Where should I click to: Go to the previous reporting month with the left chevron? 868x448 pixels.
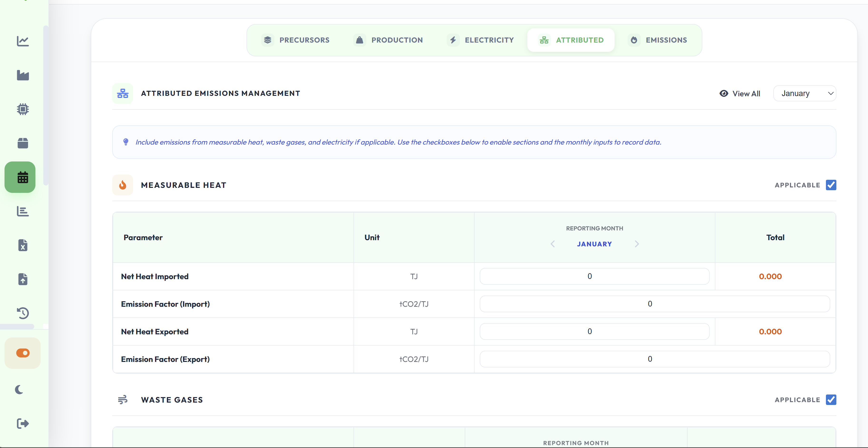pos(553,244)
